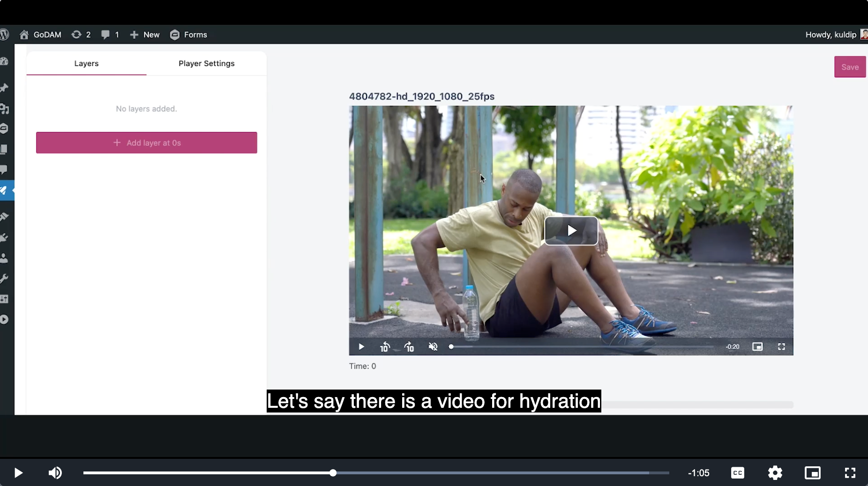
Task: Select the Layers tab
Action: coord(86,63)
